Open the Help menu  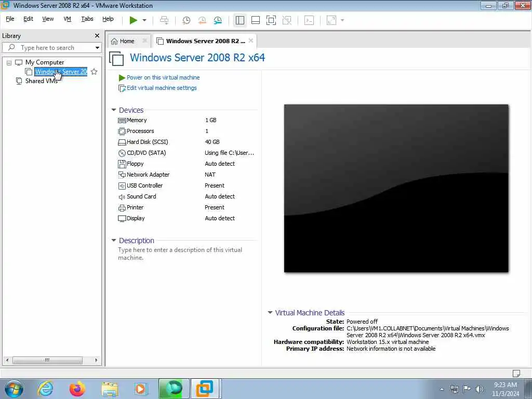108,19
